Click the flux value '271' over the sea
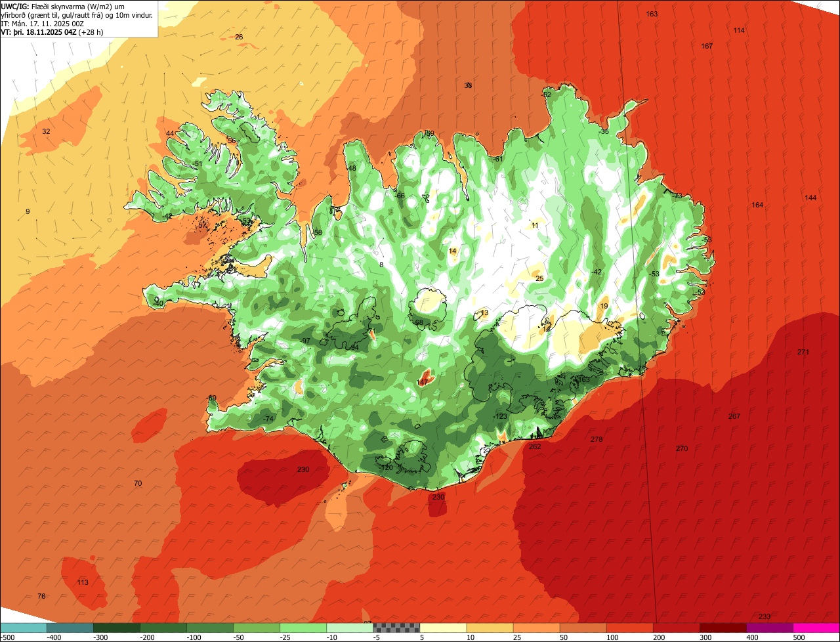 (803, 353)
